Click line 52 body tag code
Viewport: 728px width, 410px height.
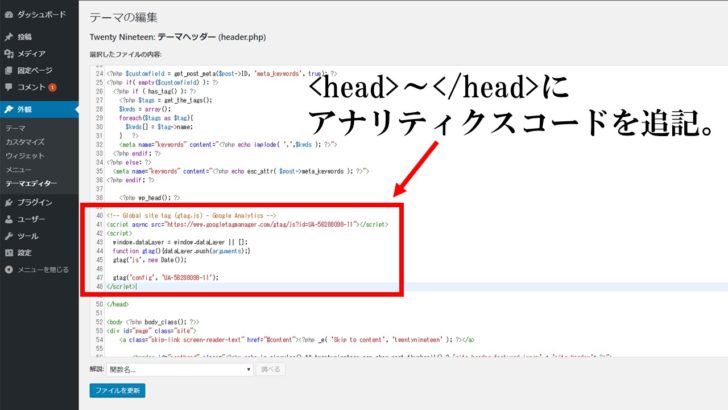tap(153, 322)
